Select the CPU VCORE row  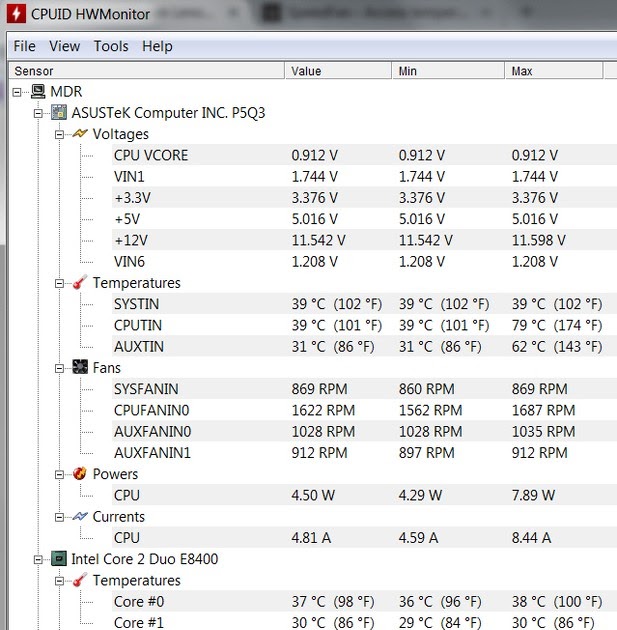tap(364, 155)
